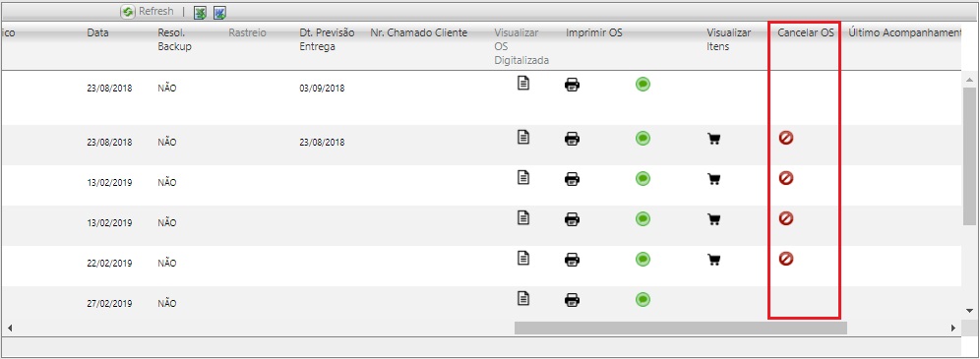The height and width of the screenshot is (359, 980).
Task: Click the Visualizar Itens column header
Action: pos(729,40)
